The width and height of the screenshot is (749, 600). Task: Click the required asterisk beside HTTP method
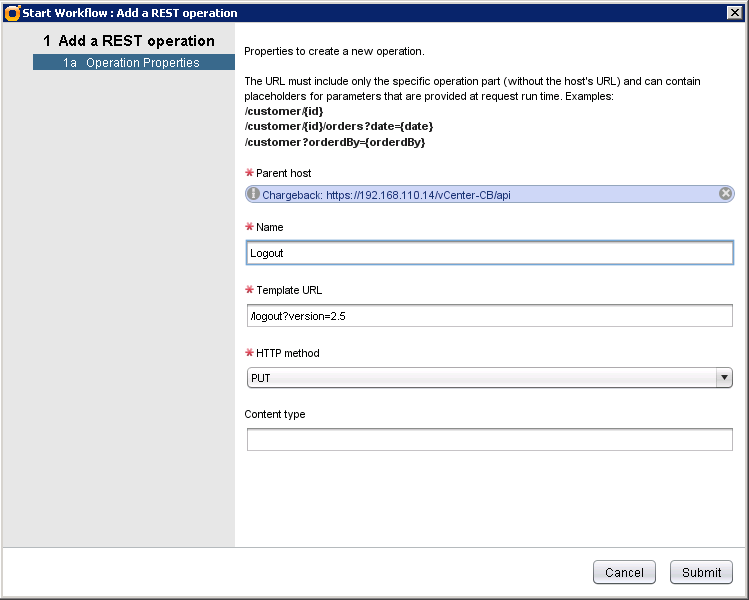coord(249,354)
